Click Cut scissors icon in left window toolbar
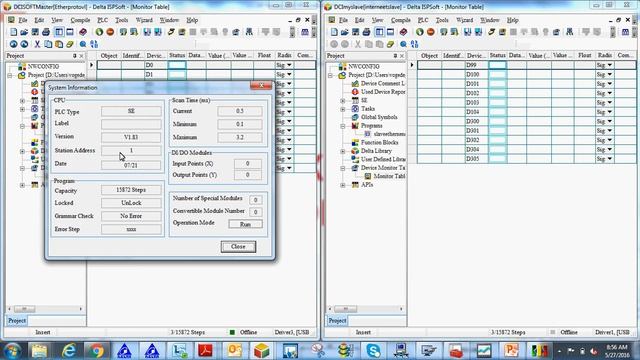640x360 pixels. pos(37,44)
